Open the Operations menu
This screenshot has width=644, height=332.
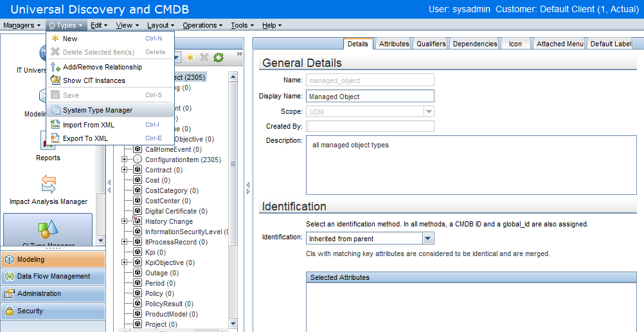point(202,25)
